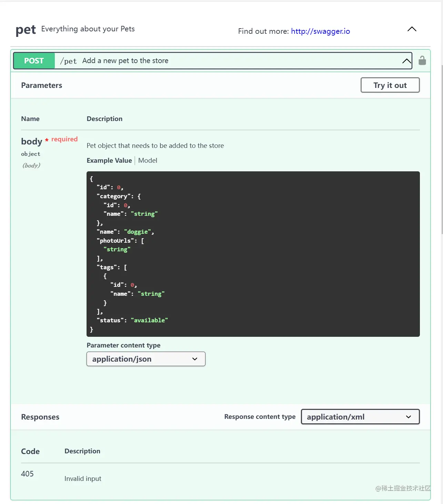The image size is (443, 504).
Task: Open the application/json content type dropdown
Action: [x=146, y=359]
